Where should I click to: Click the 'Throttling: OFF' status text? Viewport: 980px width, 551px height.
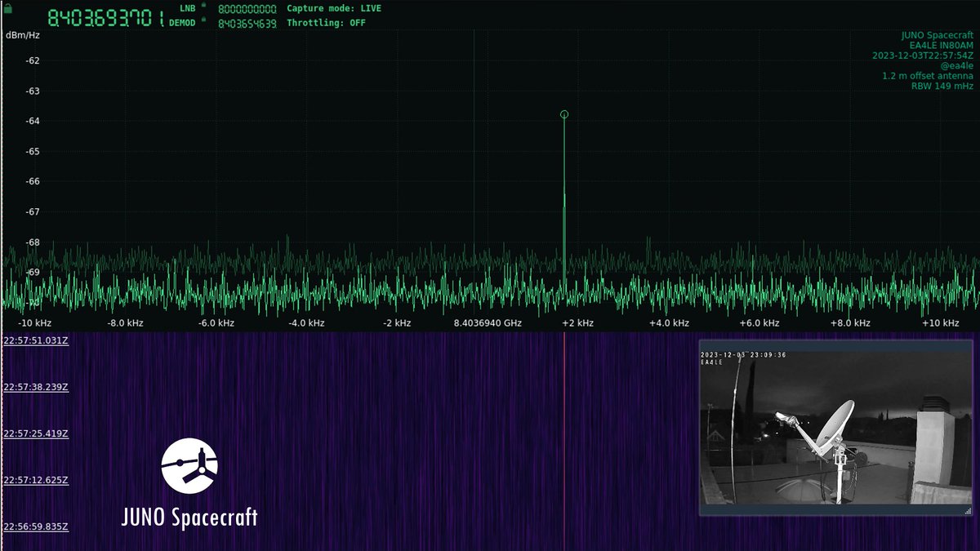tap(326, 23)
